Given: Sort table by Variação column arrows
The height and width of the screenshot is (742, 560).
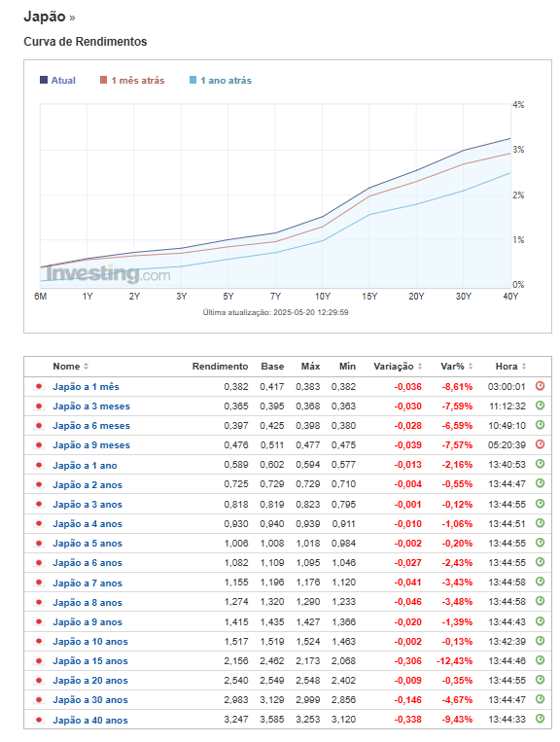Looking at the screenshot, I should pyautogui.click(x=420, y=367).
